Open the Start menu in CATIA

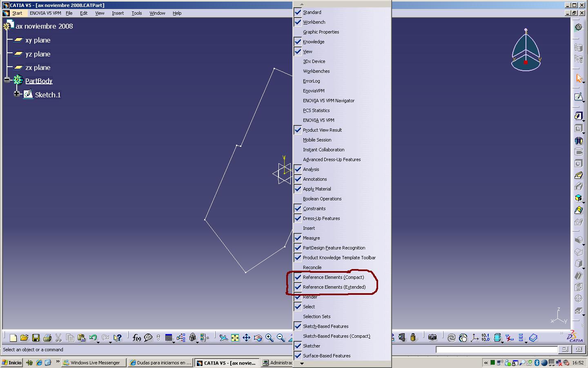17,13
